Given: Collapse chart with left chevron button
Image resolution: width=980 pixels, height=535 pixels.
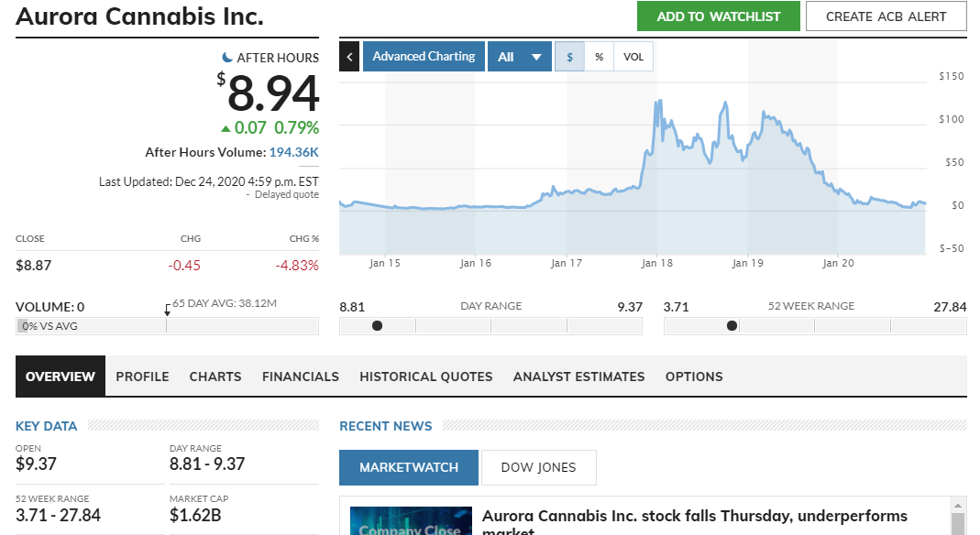Looking at the screenshot, I should click(x=349, y=57).
